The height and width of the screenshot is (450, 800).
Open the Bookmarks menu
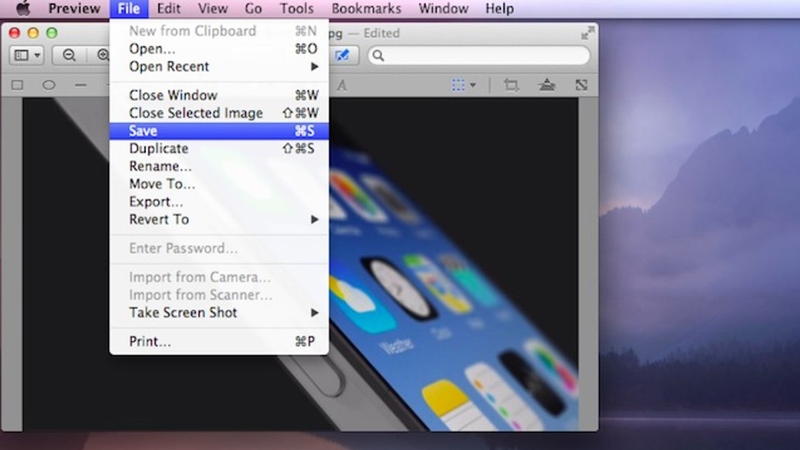(x=366, y=8)
